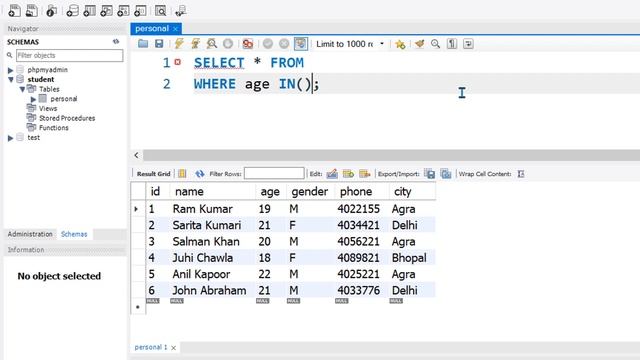The width and height of the screenshot is (640, 360).
Task: Click the Filter objects search field
Action: pyautogui.click(x=69, y=56)
